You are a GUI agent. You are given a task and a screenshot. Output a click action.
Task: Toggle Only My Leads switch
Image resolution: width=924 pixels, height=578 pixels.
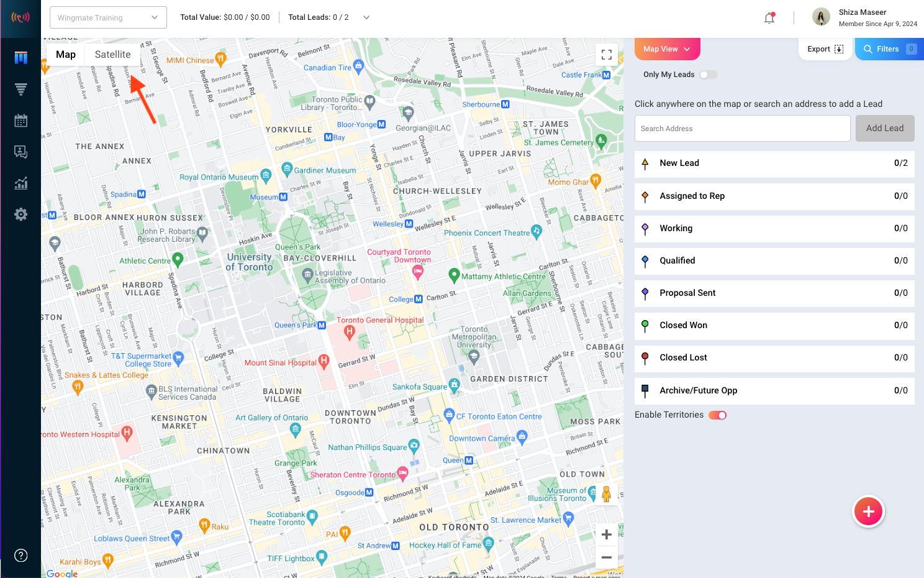pyautogui.click(x=708, y=75)
